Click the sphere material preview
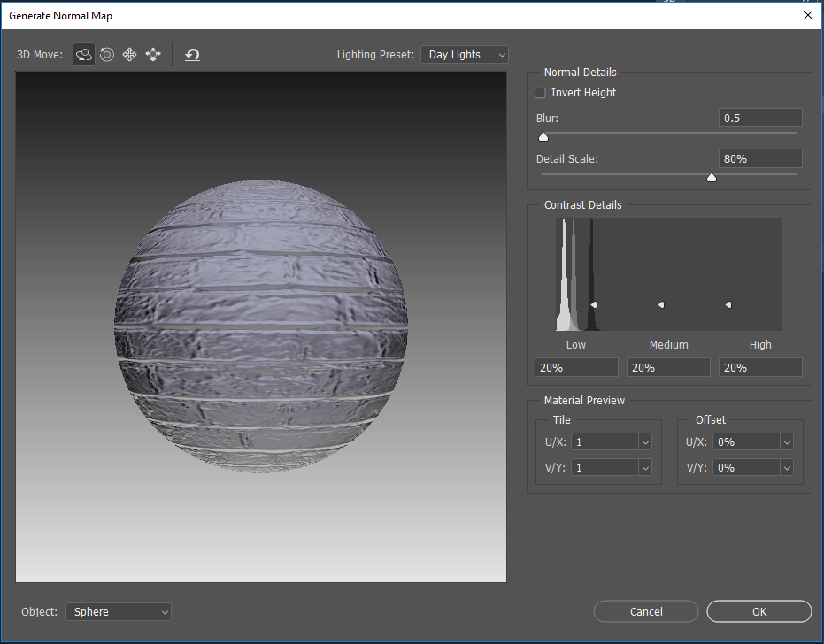Image resolution: width=824 pixels, height=644 pixels. pyautogui.click(x=261, y=326)
